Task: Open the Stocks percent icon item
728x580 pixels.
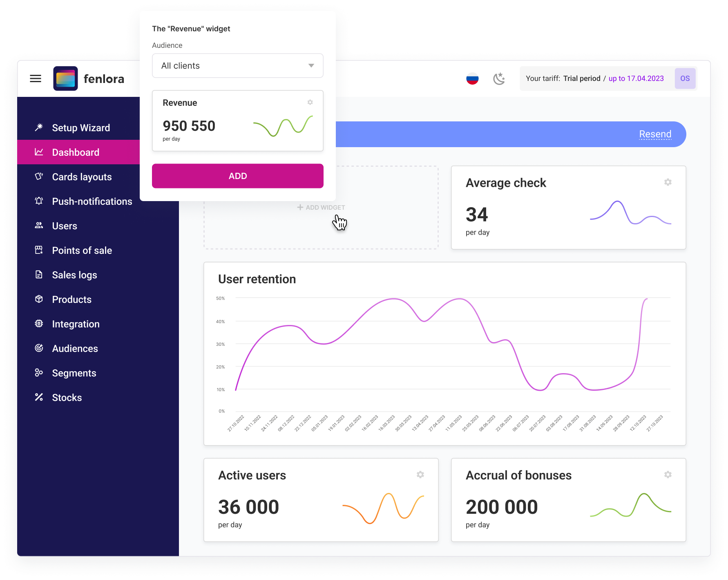Action: 67,398
